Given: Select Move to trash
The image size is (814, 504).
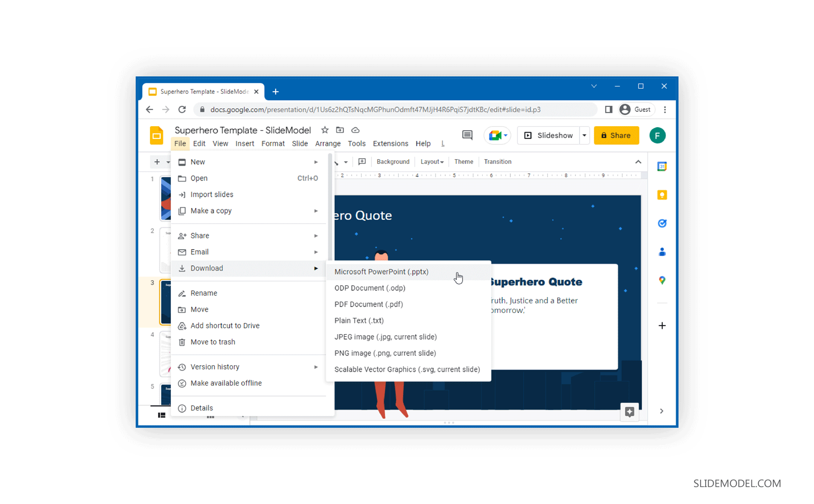Looking at the screenshot, I should (249, 342).
